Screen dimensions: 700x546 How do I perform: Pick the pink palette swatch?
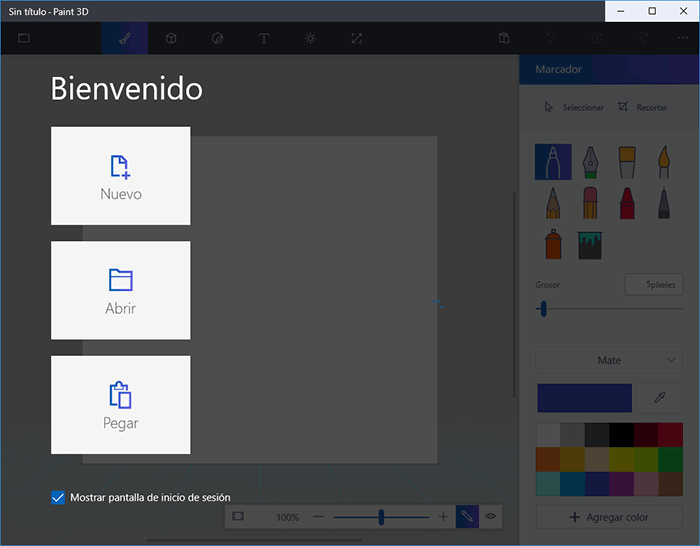click(x=646, y=484)
